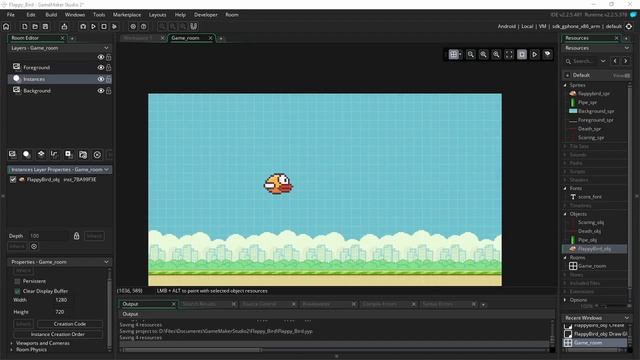
Task: Zoom out in the room canvas toolbar
Action: (471, 54)
